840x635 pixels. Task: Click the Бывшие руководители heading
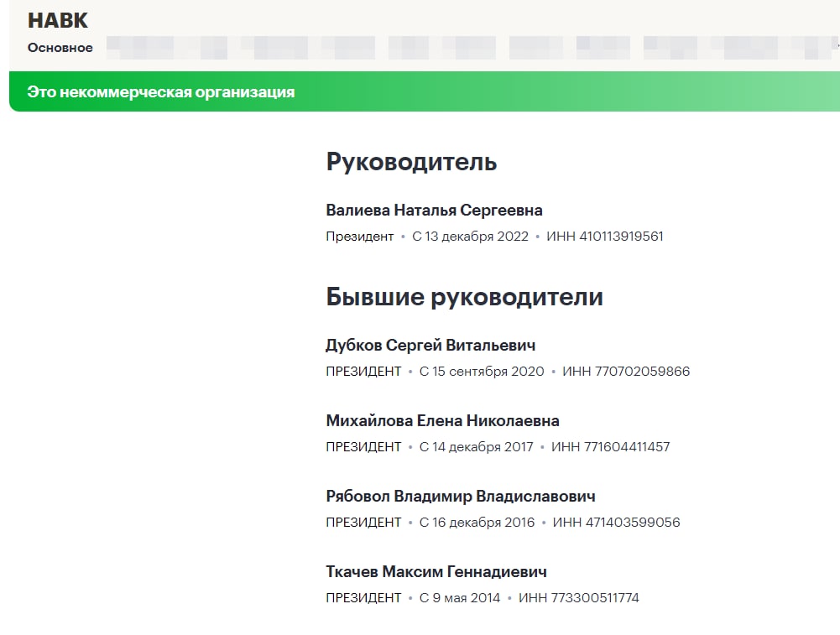(464, 297)
